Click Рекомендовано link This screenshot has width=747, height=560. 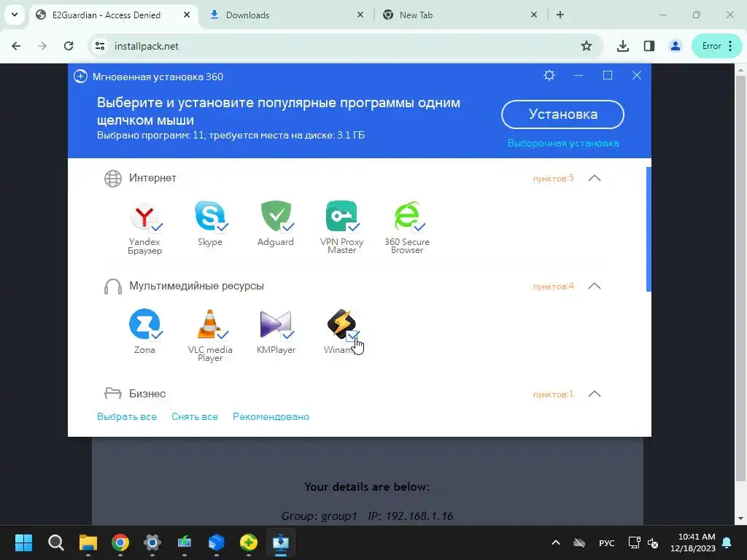pyautogui.click(x=271, y=416)
